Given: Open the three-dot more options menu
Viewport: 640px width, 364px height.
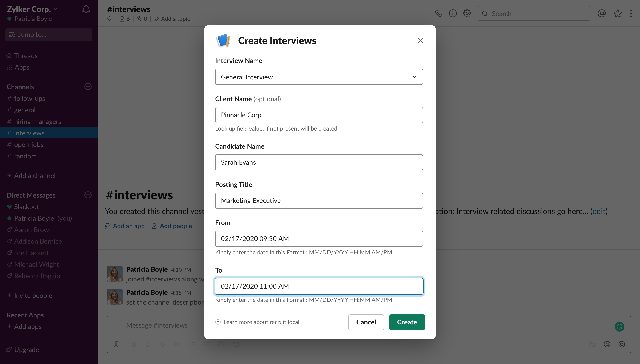Looking at the screenshot, I should [631, 13].
